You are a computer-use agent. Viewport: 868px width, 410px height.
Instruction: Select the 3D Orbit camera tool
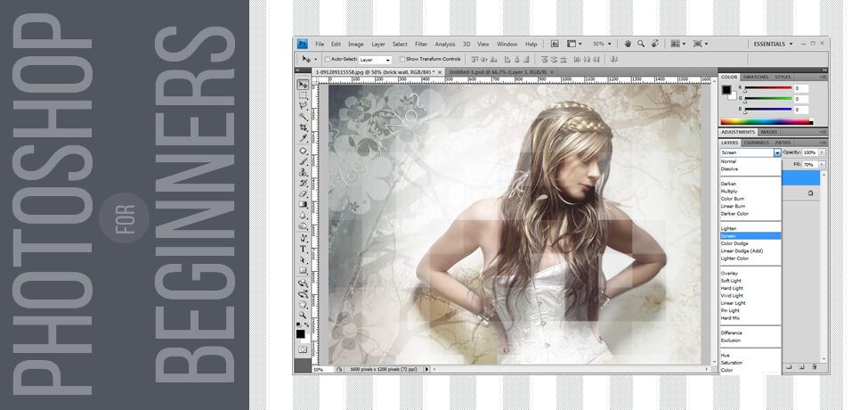[303, 294]
